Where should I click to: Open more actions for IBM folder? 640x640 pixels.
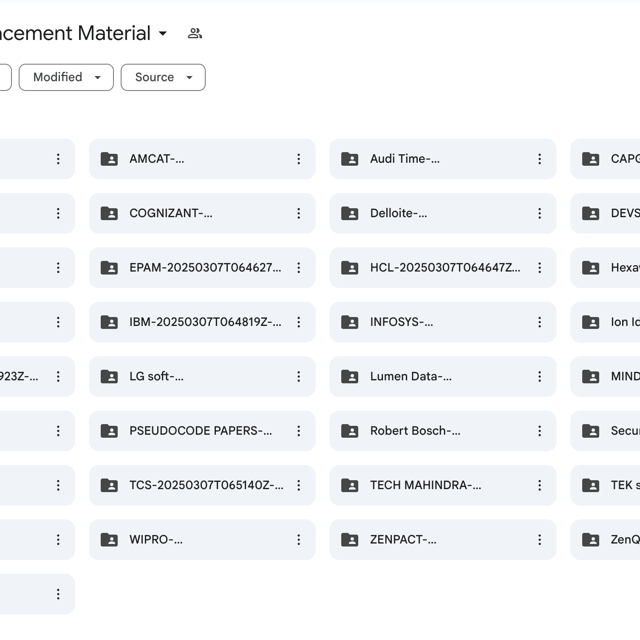pos(299,322)
